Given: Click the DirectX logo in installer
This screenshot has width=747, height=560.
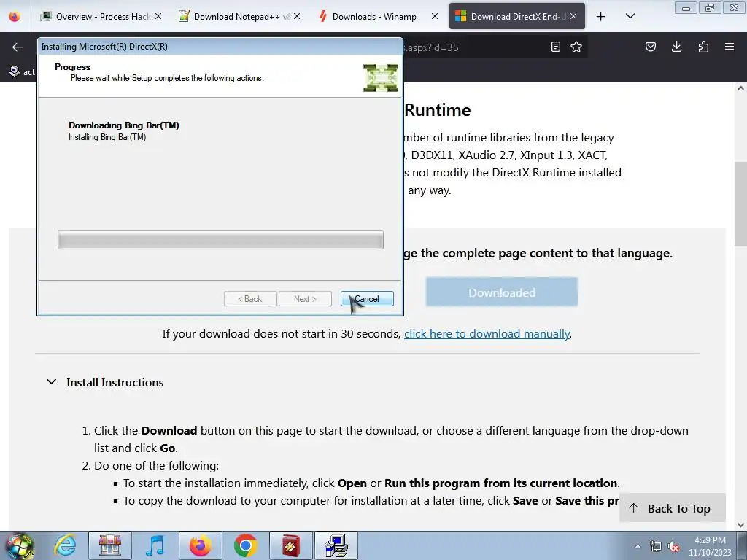Looking at the screenshot, I should pos(381,77).
